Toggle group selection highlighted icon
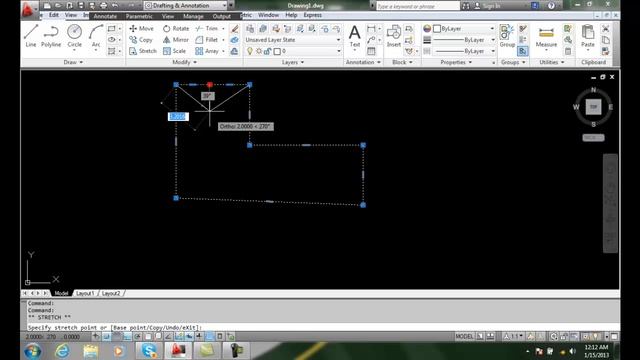The image size is (640, 360). (523, 51)
